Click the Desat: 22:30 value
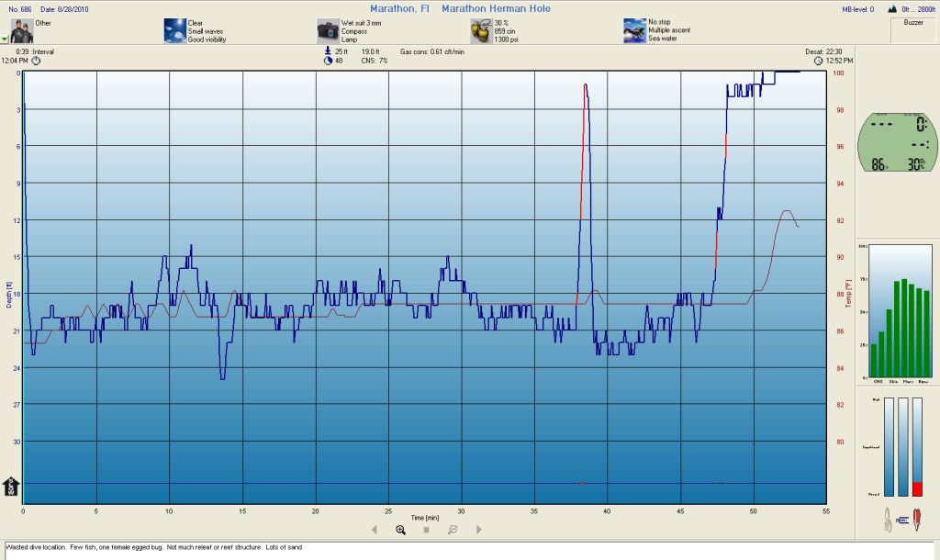This screenshot has height=560, width=940. 823,51
